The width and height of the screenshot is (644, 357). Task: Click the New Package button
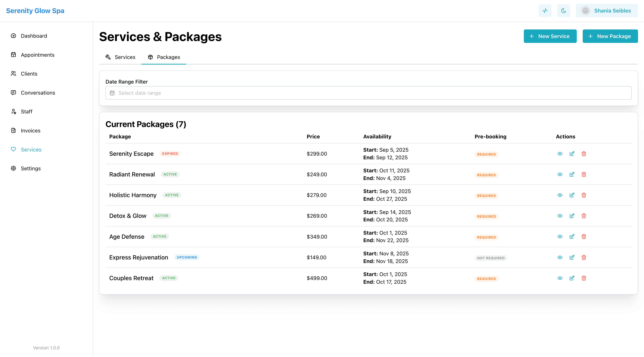pos(610,36)
